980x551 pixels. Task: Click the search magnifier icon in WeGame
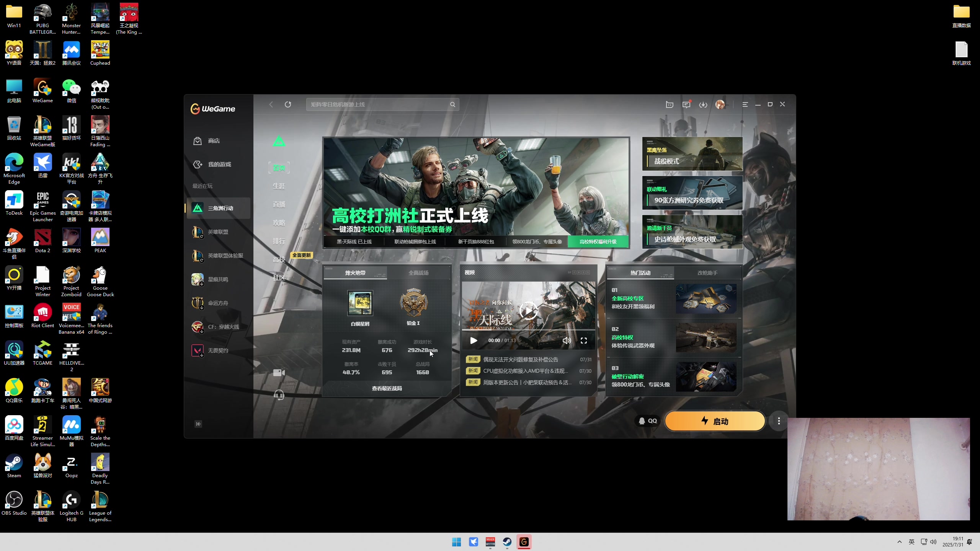[x=452, y=104]
